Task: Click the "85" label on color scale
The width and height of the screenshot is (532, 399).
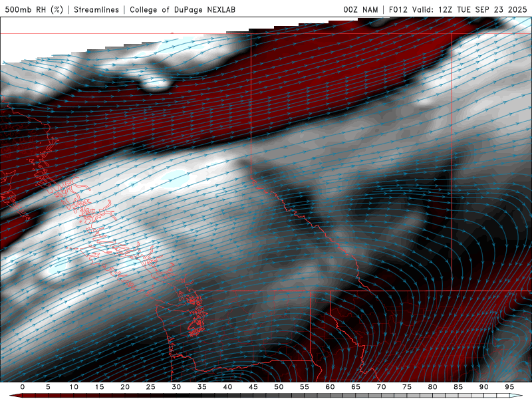Action: 458,387
